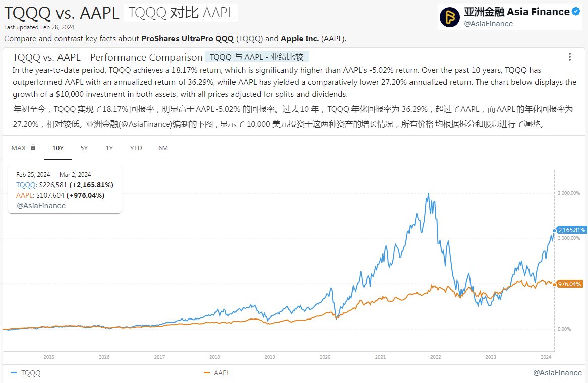Click the blue verified checkmark badge
588x383 pixels.
pos(575,11)
